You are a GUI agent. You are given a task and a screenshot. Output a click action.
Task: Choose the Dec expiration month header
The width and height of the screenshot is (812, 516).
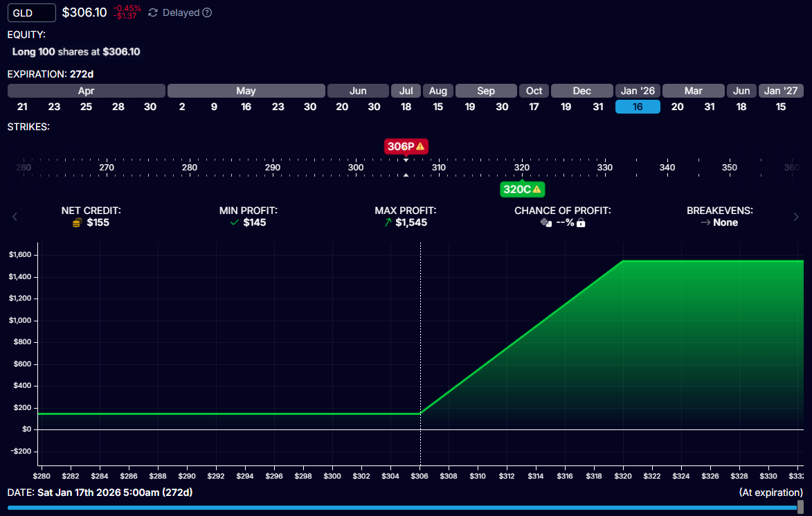coord(581,91)
